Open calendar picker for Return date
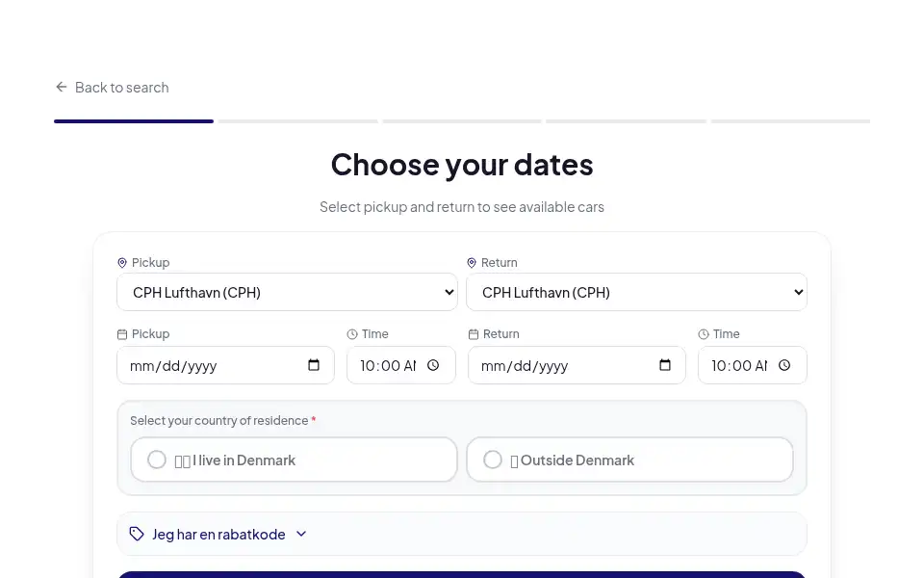Screen dimensions: 924x578 (x=665, y=365)
